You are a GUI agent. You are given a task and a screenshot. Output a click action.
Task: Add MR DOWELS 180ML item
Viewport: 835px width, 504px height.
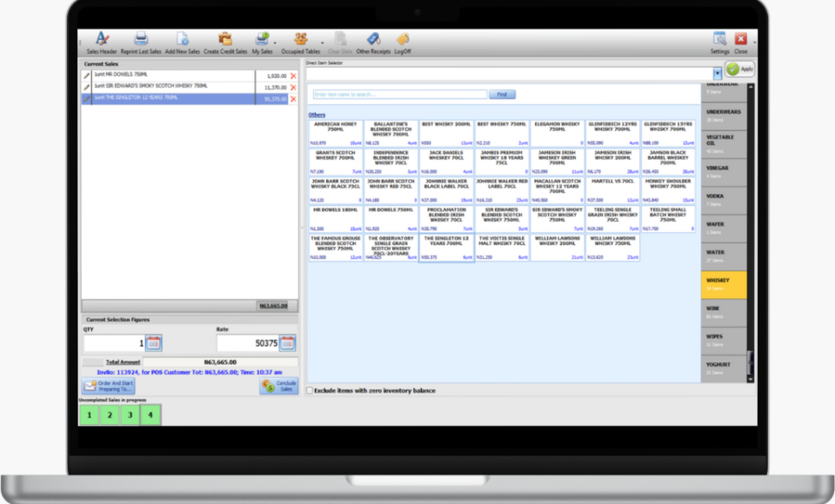tap(336, 219)
